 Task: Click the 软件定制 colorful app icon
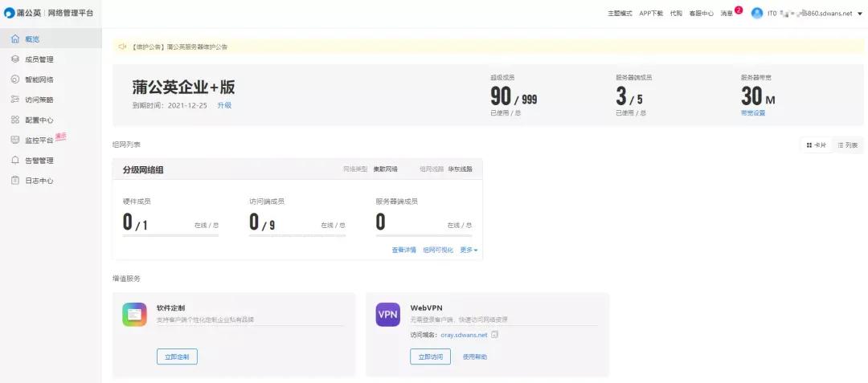(x=134, y=315)
